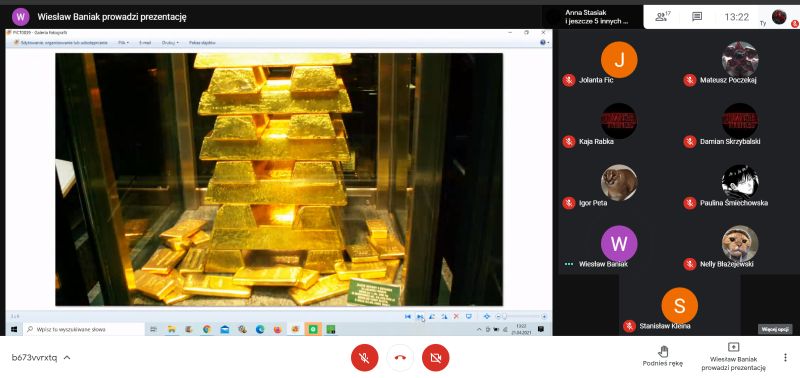Click the gallery slideshow monitor icon
This screenshot has height=378, width=800.
pyautogui.click(x=468, y=316)
